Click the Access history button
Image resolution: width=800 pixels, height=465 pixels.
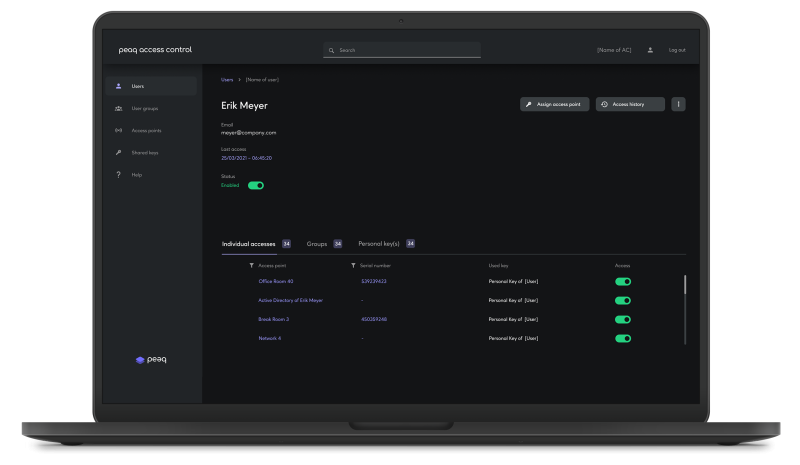[632, 104]
